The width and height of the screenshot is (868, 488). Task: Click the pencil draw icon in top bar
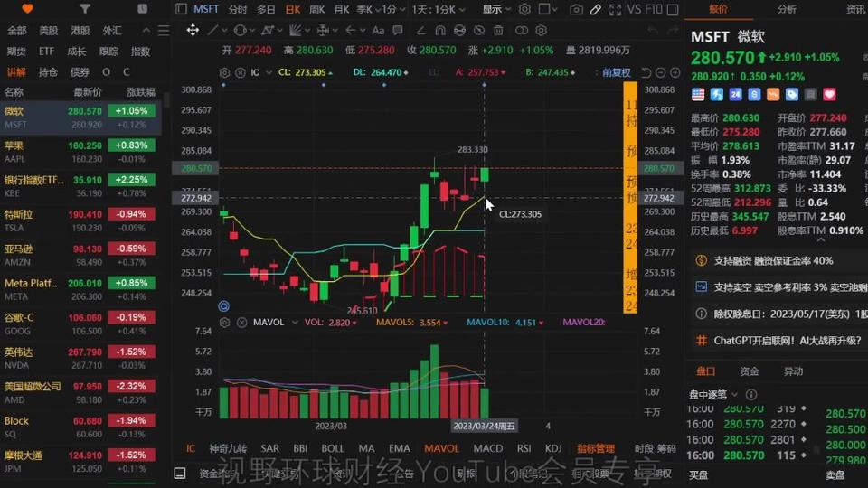click(x=596, y=9)
